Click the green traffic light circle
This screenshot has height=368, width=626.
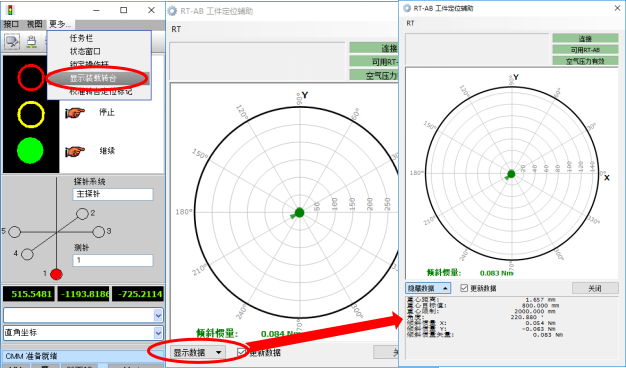click(30, 150)
